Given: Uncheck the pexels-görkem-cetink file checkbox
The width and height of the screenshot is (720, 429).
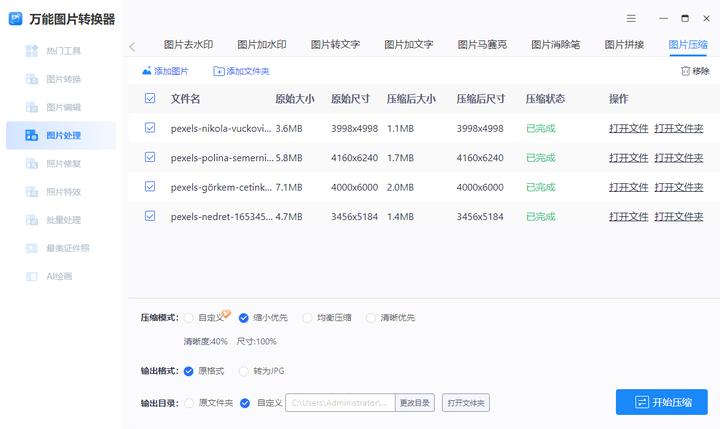Looking at the screenshot, I should (x=150, y=186).
